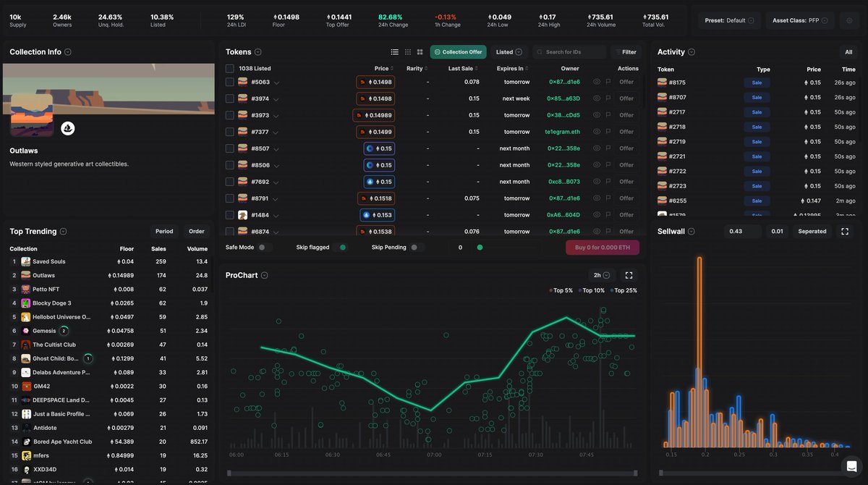This screenshot has width=868, height=485.
Task: Switch Tokens panel to list view icon
Action: point(394,52)
